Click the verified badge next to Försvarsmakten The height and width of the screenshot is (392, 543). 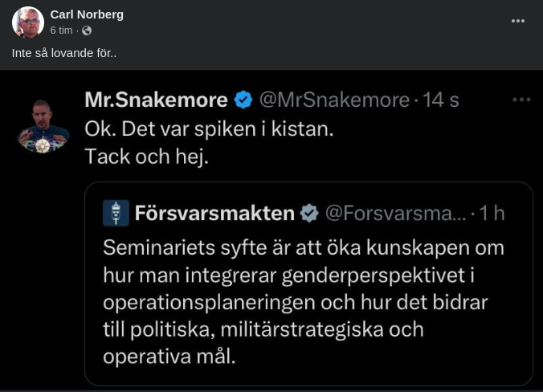tap(309, 213)
